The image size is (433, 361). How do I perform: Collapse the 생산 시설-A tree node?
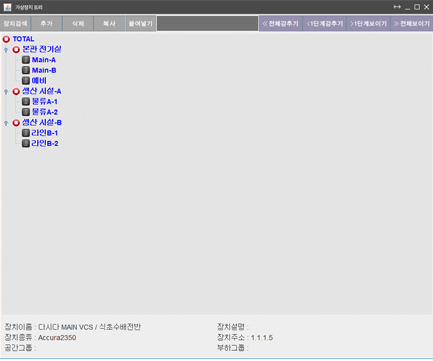[6, 92]
